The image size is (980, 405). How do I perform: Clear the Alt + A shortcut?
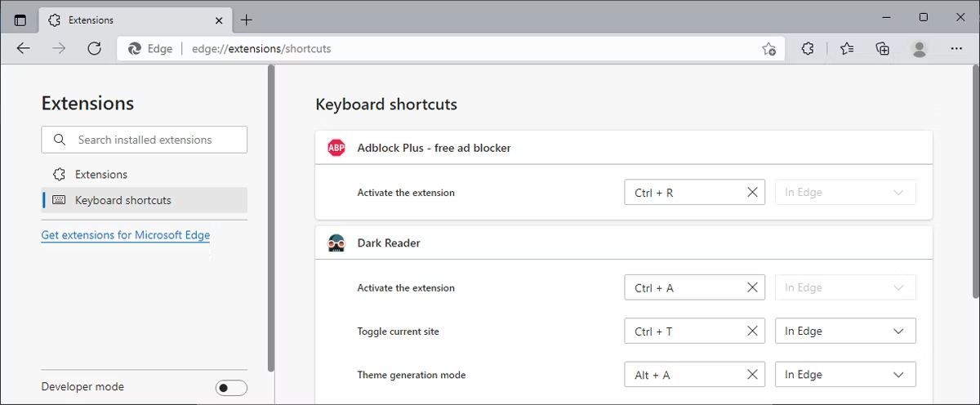[x=752, y=375]
